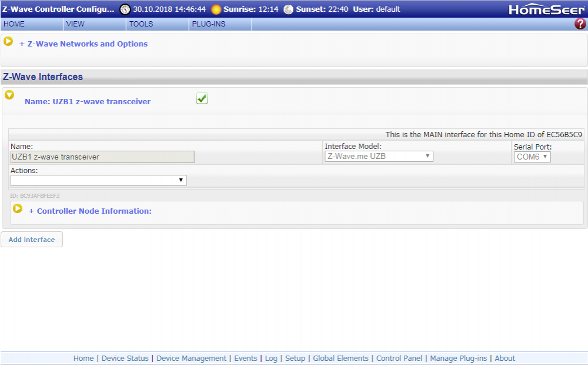588x365 pixels.
Task: Click the Add Interface button
Action: point(32,240)
